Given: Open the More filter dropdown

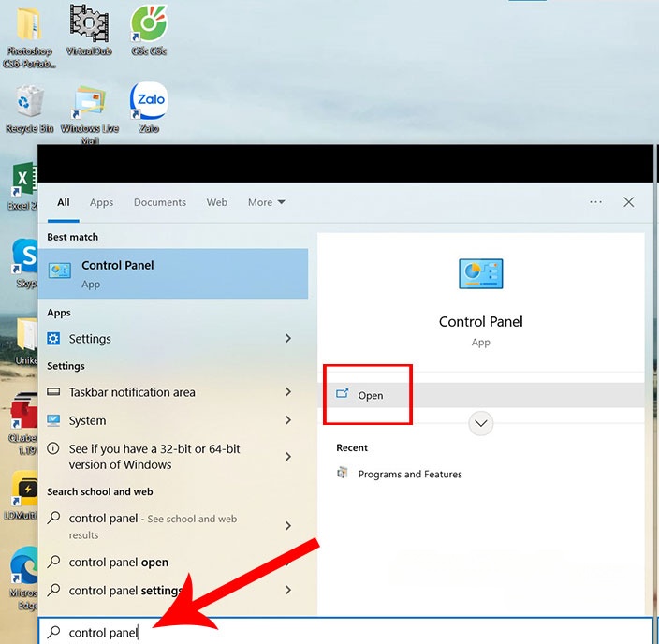Looking at the screenshot, I should click(267, 202).
